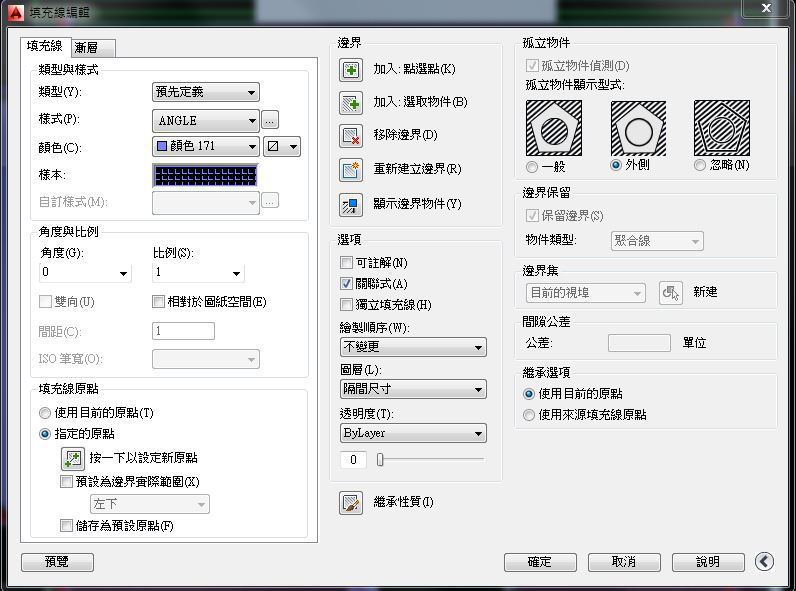Close the 填充線編輯 dialog
Screen dimensions: 796x591
(767, 8)
